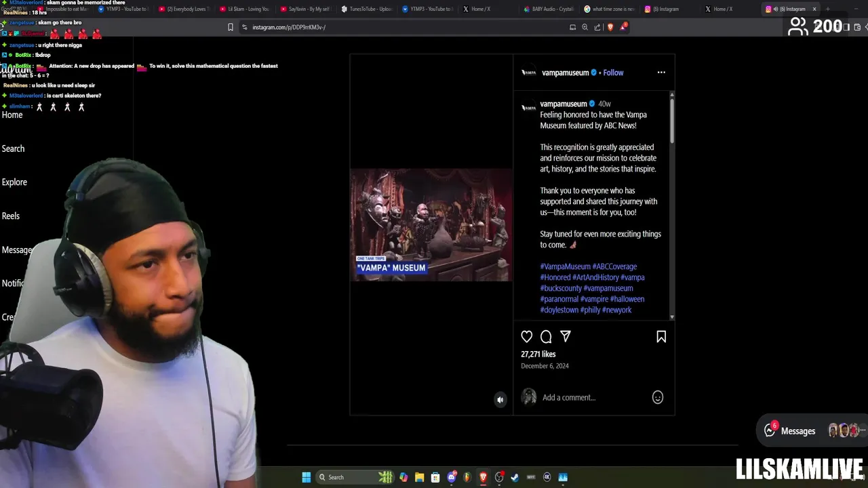868x488 pixels.
Task: Open the #paranormal hashtag
Action: [x=559, y=299]
